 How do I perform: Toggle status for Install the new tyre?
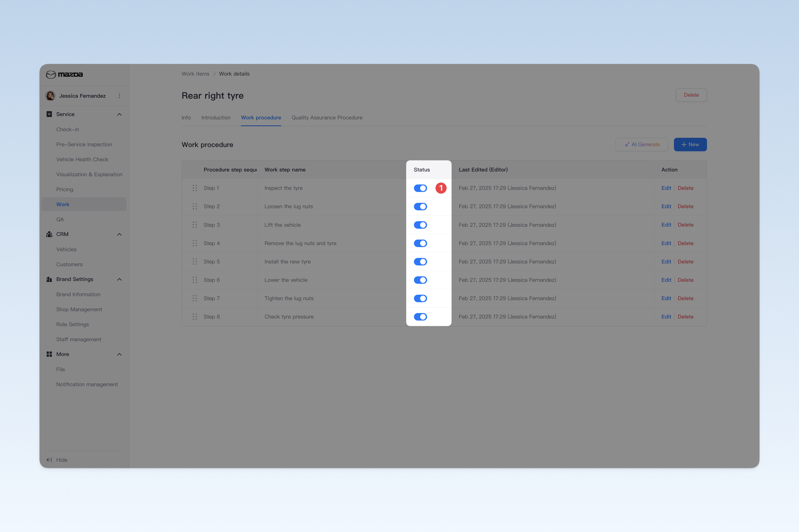pyautogui.click(x=420, y=262)
